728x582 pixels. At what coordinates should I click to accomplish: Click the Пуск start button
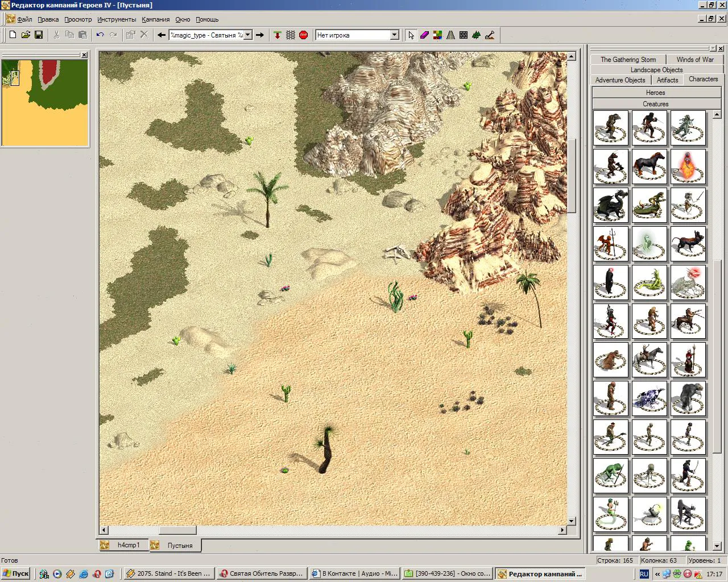tap(15, 573)
